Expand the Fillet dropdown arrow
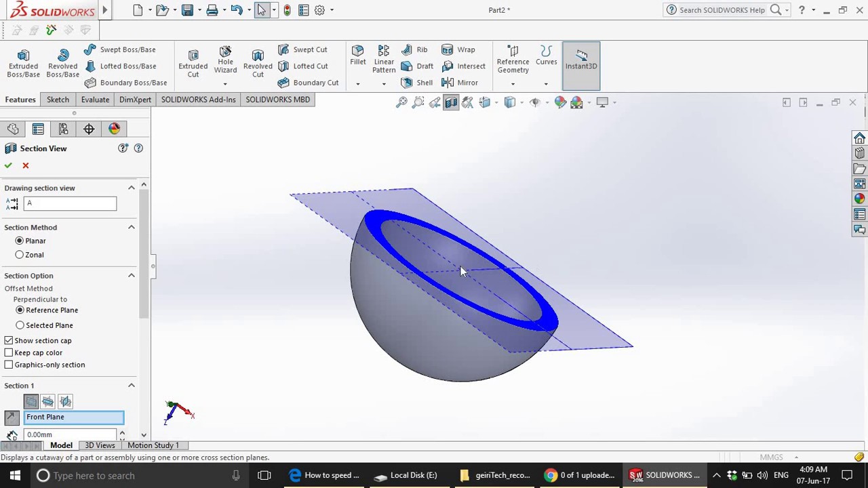The image size is (868, 488). [x=358, y=84]
